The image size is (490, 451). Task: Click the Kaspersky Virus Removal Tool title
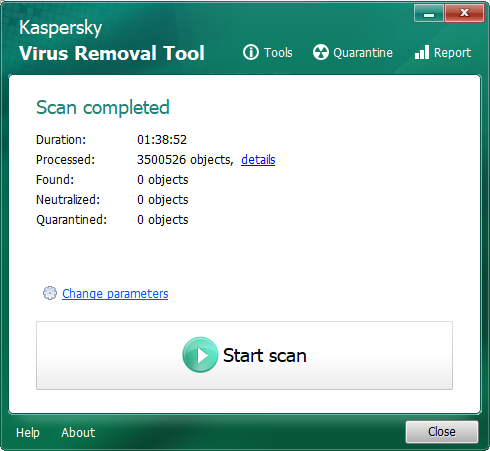pos(112,41)
